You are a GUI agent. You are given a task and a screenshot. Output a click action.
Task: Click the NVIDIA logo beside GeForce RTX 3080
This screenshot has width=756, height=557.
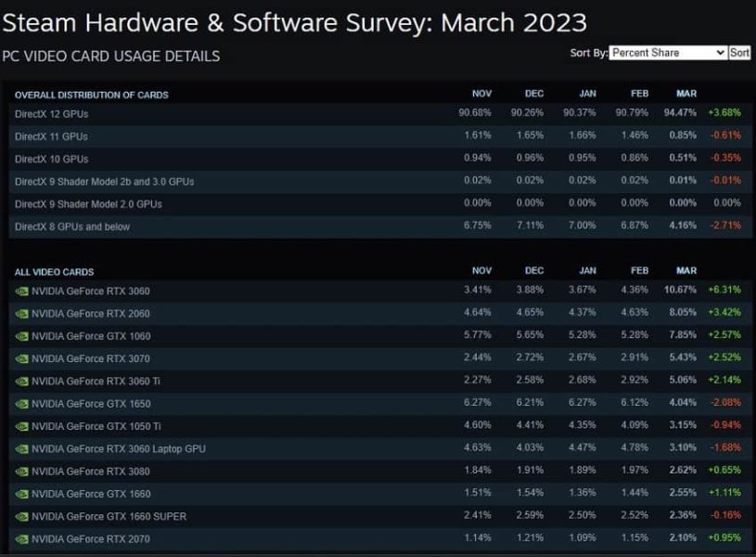21,472
